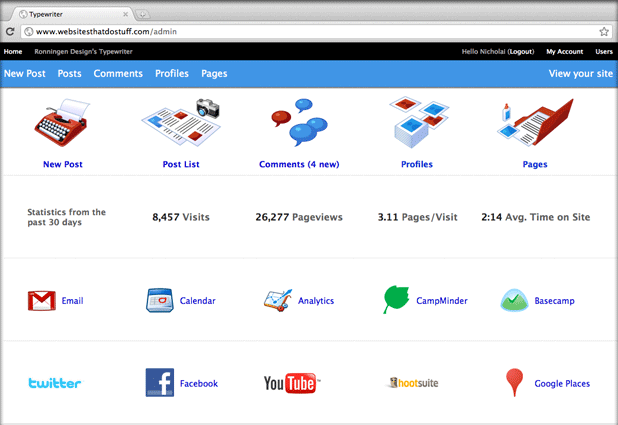Click the speech bubbles Comments icon
This screenshot has height=425, width=618.
point(300,122)
